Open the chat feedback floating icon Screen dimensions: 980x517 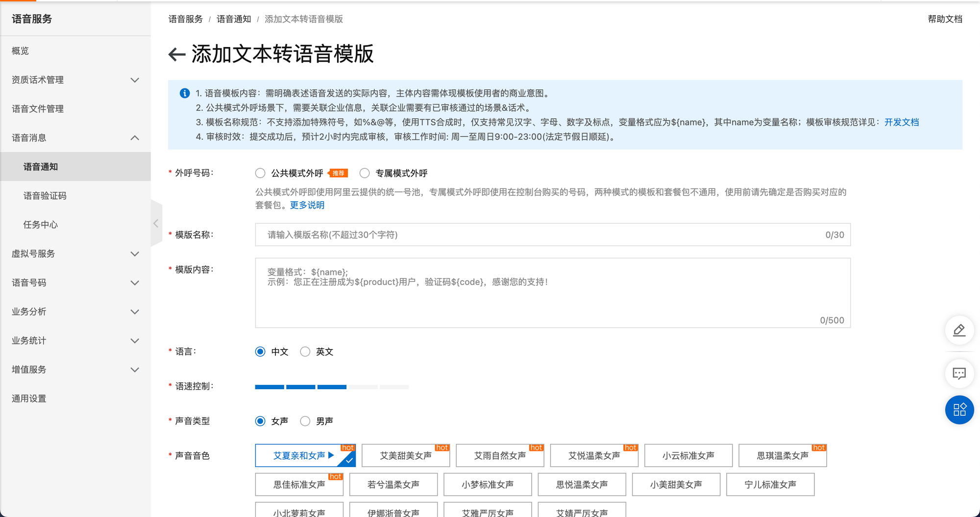pos(959,374)
